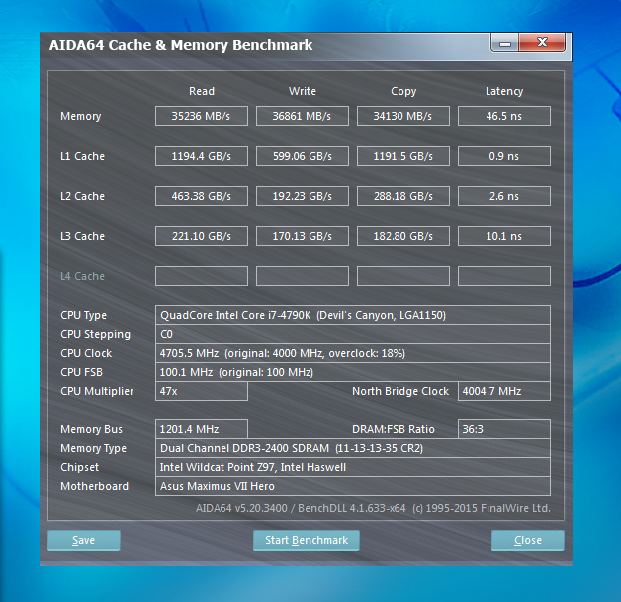
Task: Click the empty L4 Cache Write field
Action: coord(302,276)
